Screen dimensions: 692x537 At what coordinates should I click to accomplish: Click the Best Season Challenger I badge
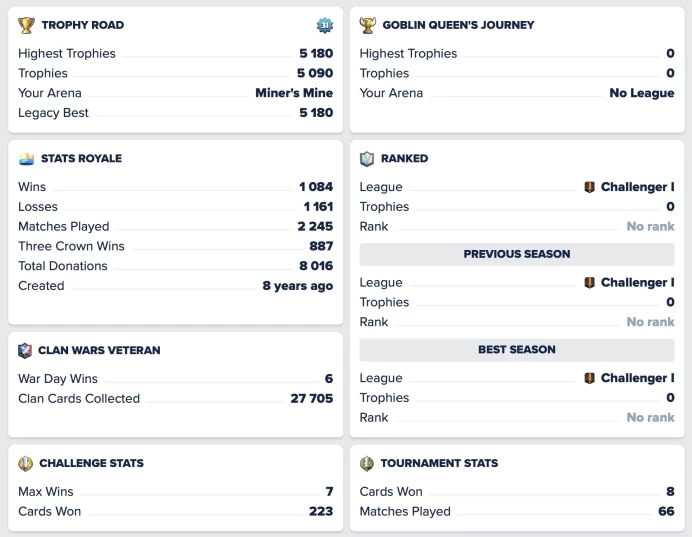589,378
